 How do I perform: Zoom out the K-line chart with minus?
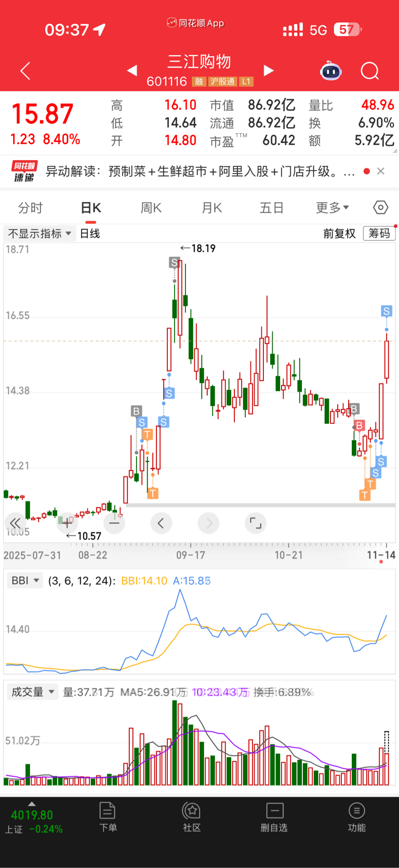pos(114,523)
